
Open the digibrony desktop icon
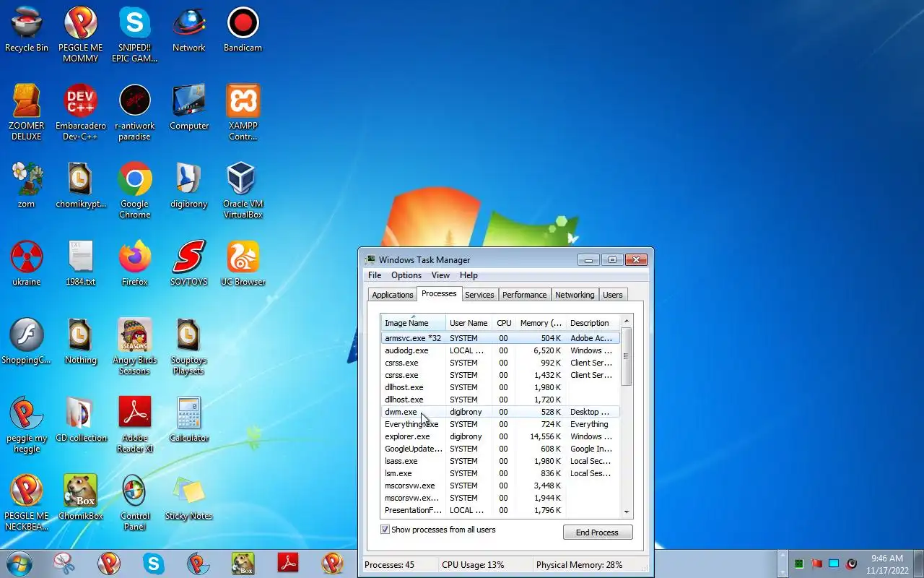coord(189,186)
